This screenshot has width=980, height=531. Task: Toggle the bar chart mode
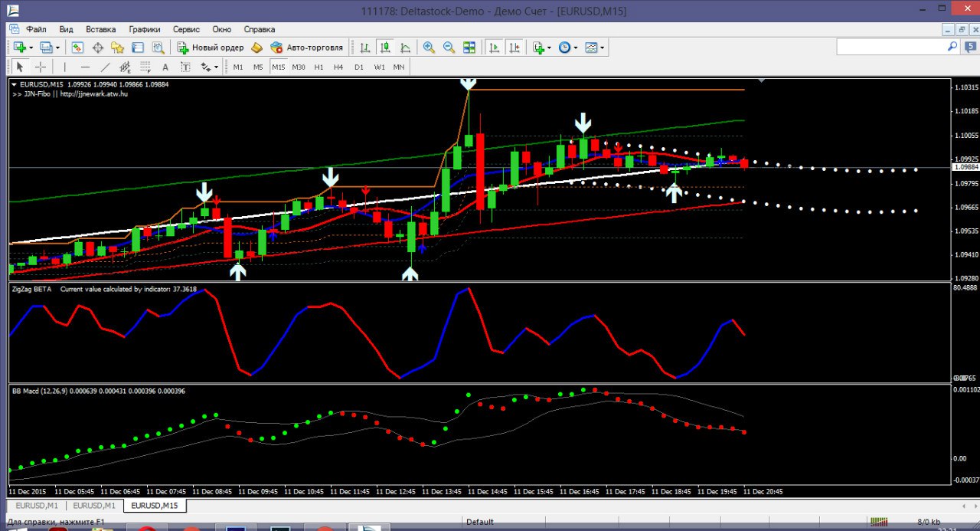tap(365, 48)
